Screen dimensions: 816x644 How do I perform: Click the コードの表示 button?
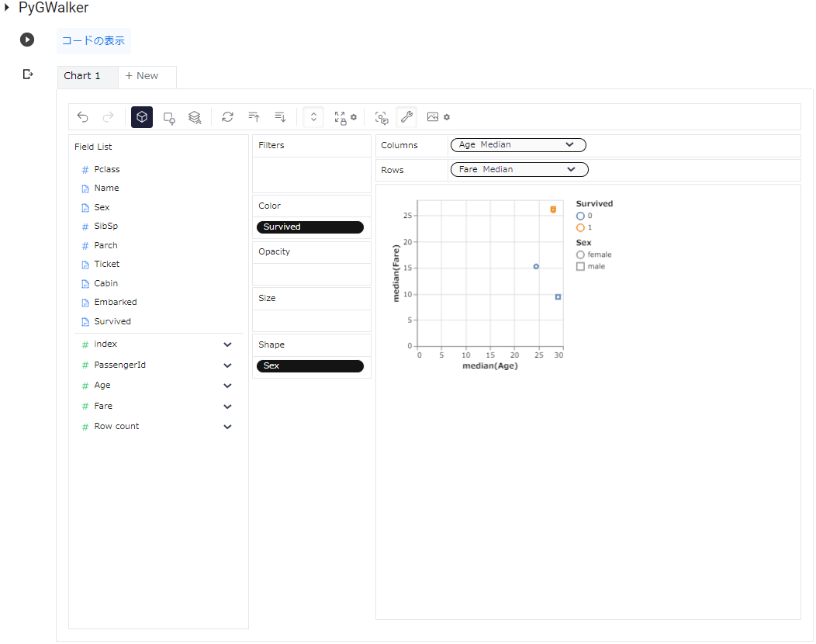coord(94,40)
